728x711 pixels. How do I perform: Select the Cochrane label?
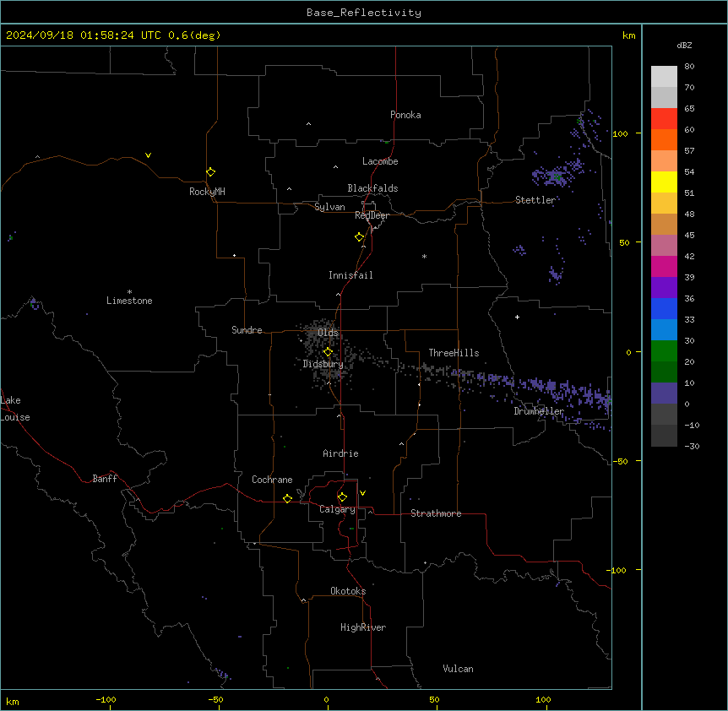(272, 480)
